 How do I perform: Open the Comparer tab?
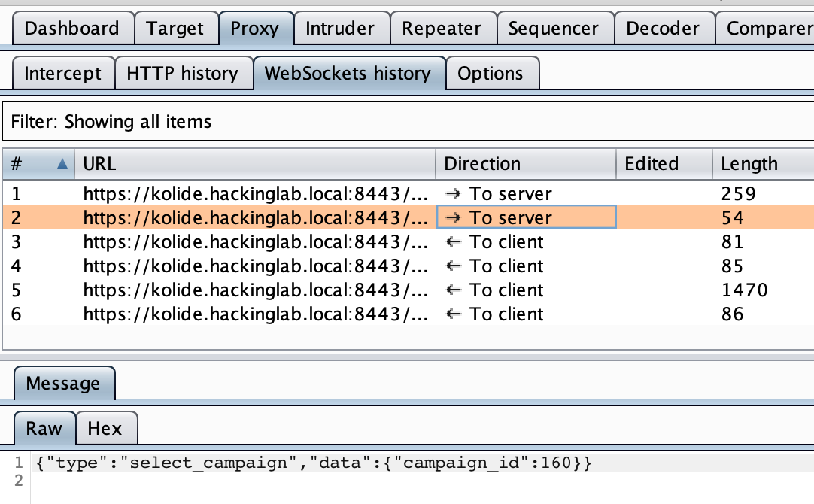tap(767, 29)
